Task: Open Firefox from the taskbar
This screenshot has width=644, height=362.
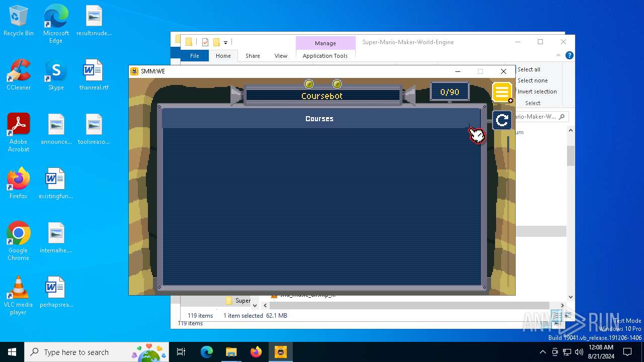Action: (x=256, y=352)
